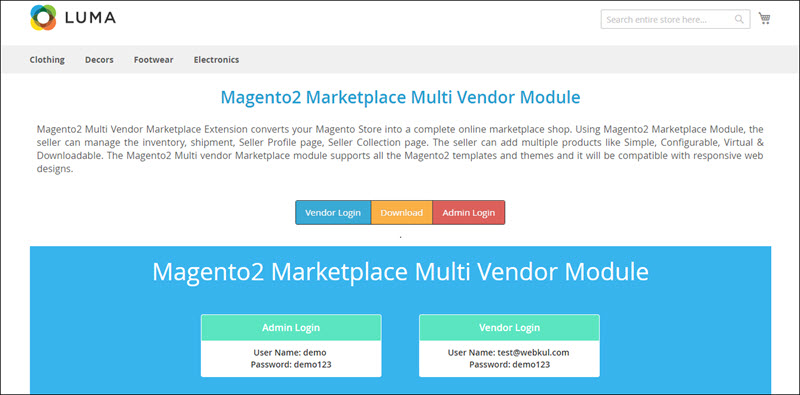The height and width of the screenshot is (395, 800).
Task: Open the Luma logo home link
Action: (x=72, y=18)
